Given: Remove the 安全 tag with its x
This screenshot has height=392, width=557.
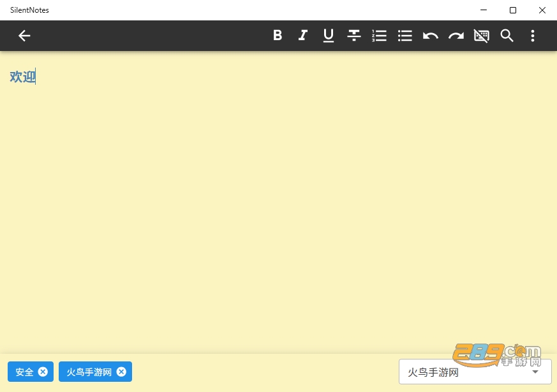Looking at the screenshot, I should (x=43, y=372).
